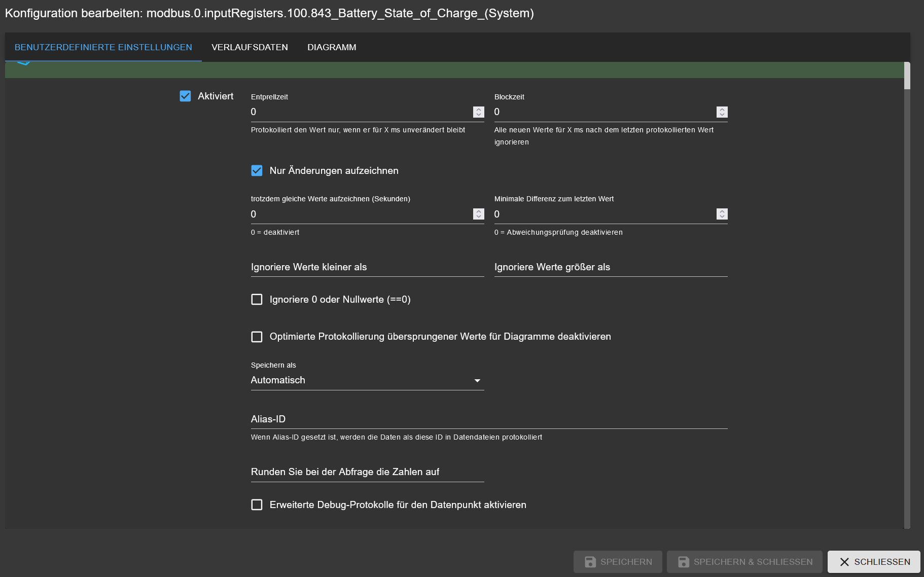
Task: Check Optimierte Protokollierung deaktivieren option
Action: (257, 337)
